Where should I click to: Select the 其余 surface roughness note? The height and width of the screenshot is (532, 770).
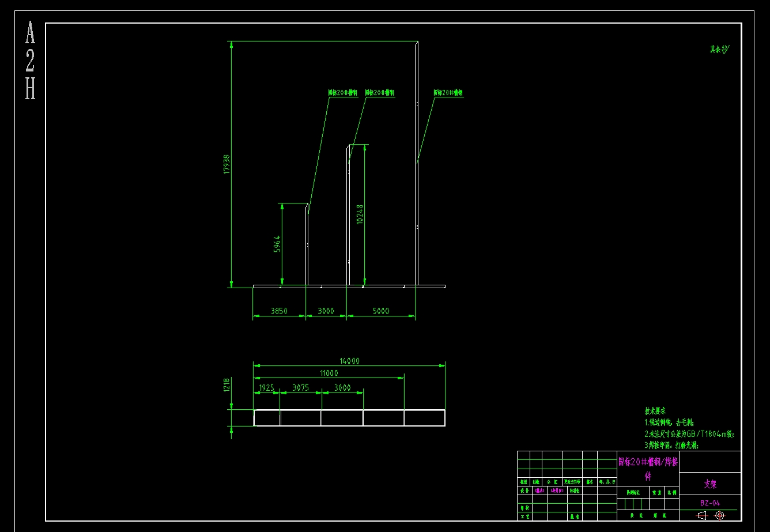pos(719,50)
